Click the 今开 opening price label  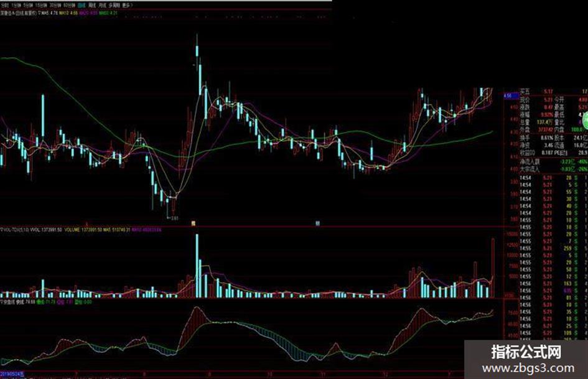coord(559,100)
